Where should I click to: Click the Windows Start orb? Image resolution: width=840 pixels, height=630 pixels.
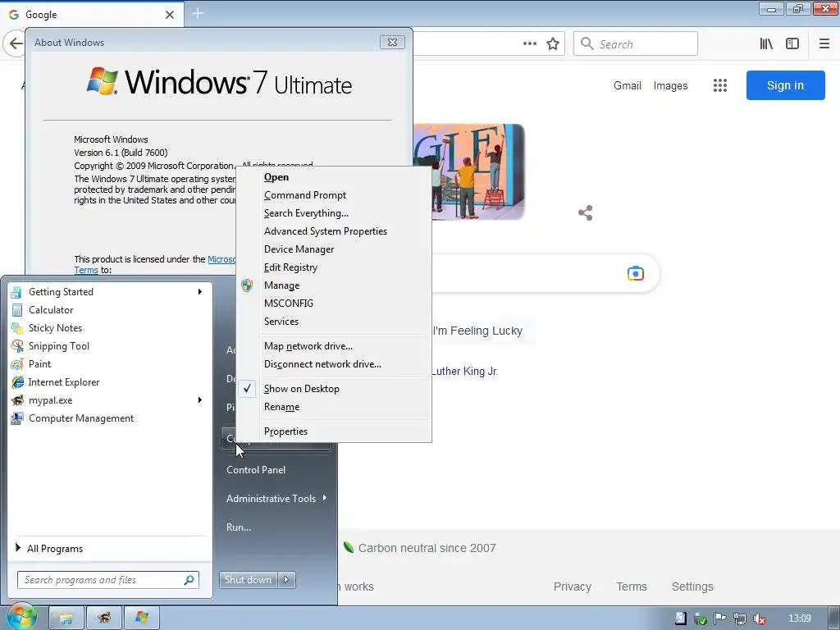(21, 617)
